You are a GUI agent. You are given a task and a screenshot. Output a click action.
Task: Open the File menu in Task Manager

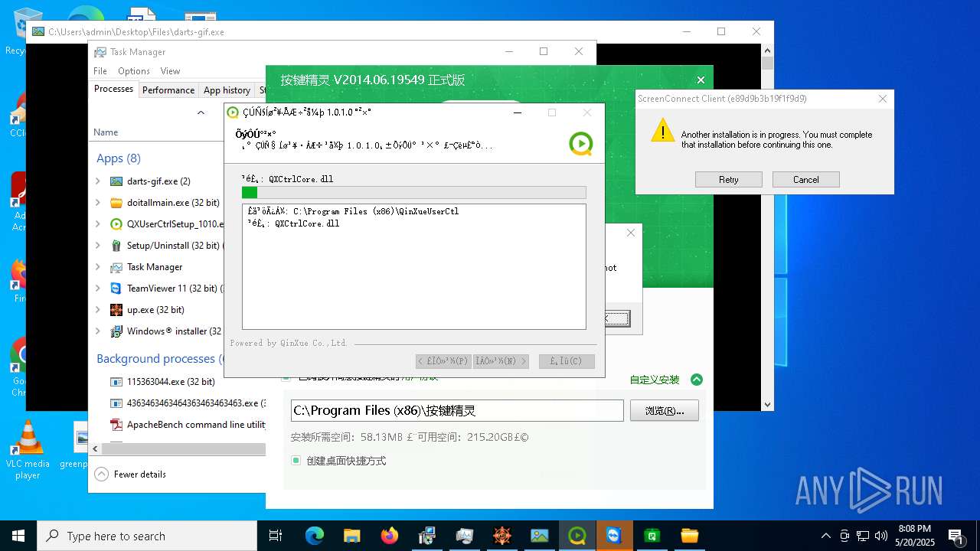(x=100, y=71)
